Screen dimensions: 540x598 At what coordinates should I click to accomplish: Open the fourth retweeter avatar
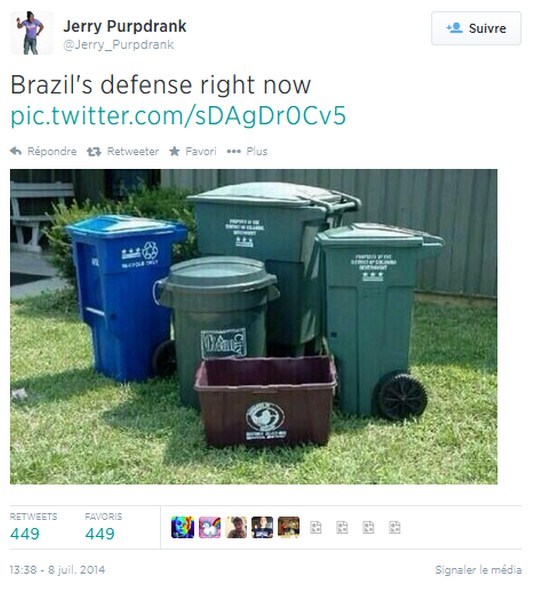262,527
